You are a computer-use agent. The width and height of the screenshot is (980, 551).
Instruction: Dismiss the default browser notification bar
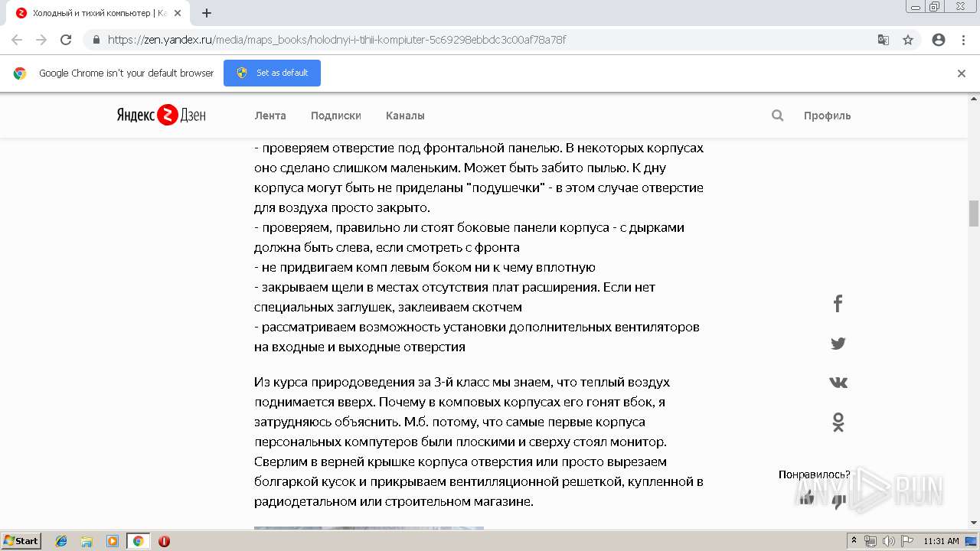click(x=962, y=73)
